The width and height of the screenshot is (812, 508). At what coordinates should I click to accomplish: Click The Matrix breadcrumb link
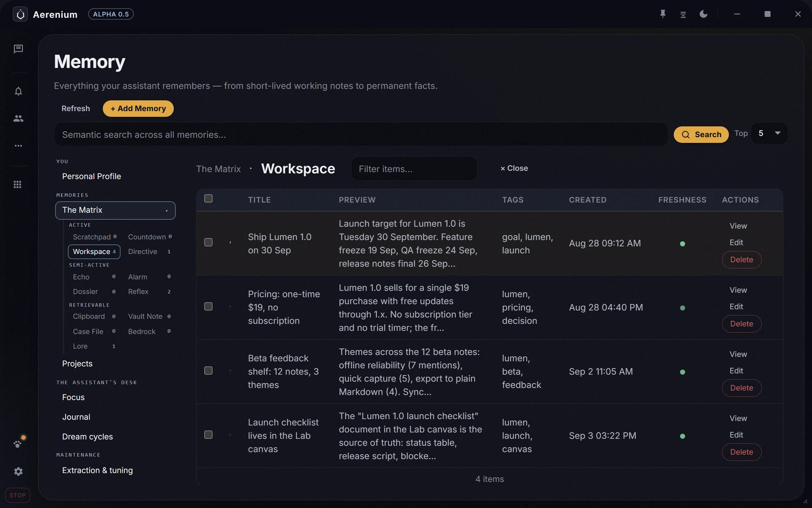click(218, 169)
